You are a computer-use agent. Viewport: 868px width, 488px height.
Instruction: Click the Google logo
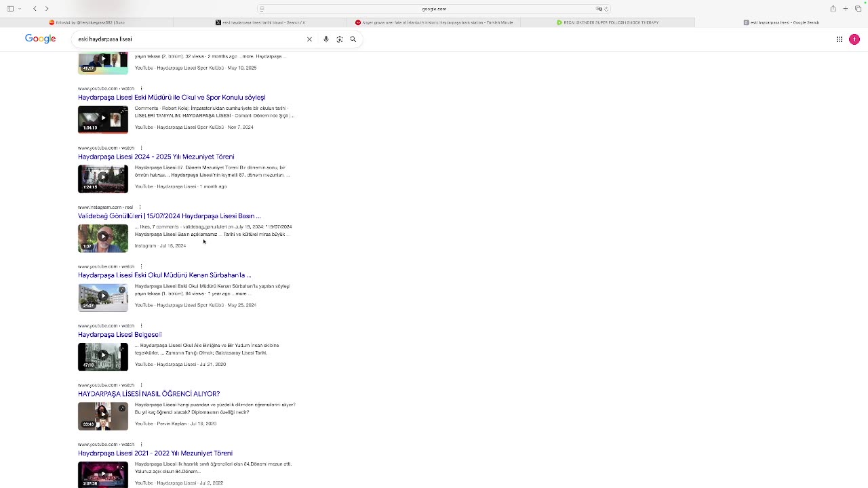click(41, 39)
